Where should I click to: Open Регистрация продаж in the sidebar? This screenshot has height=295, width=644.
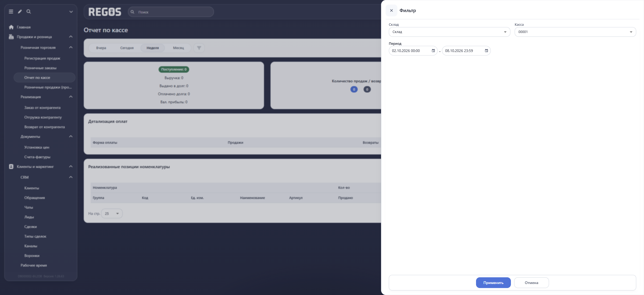(42, 58)
